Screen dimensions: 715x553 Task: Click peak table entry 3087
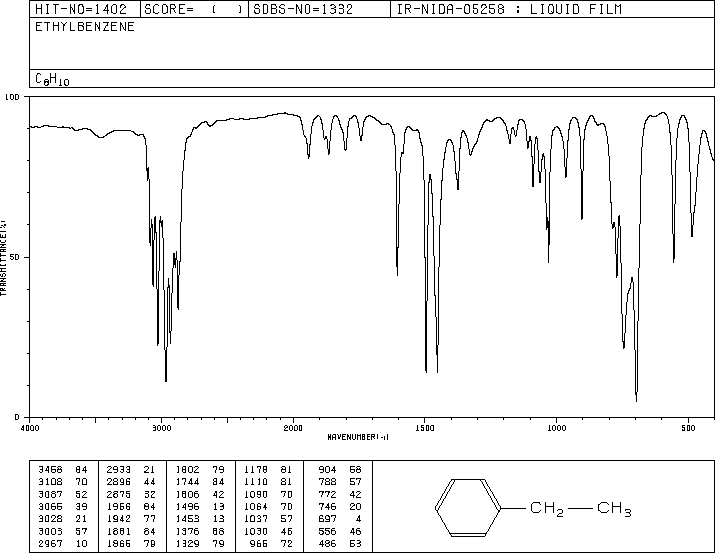pos(50,494)
